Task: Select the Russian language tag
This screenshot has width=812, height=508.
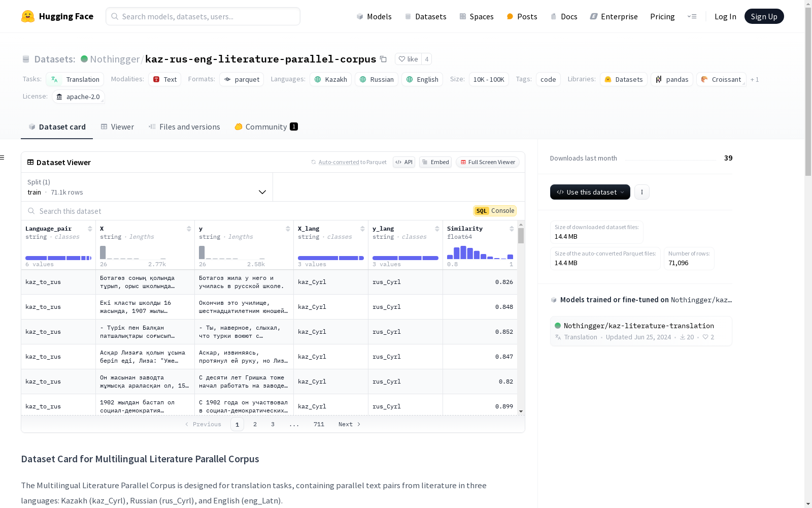Action: coord(377,79)
